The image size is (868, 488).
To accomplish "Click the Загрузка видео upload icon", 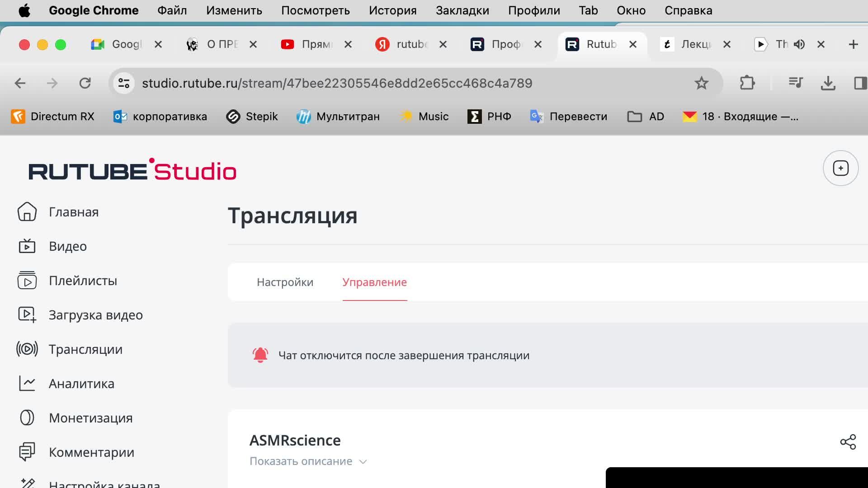I will point(27,315).
